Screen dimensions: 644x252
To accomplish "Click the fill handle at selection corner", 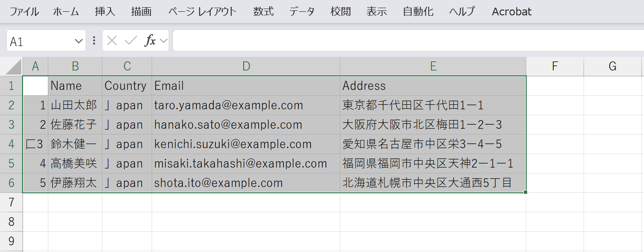I will point(526,192).
